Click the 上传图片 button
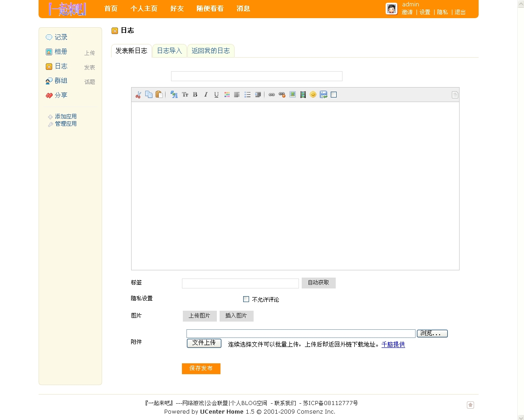This screenshot has width=524, height=420. click(200, 316)
